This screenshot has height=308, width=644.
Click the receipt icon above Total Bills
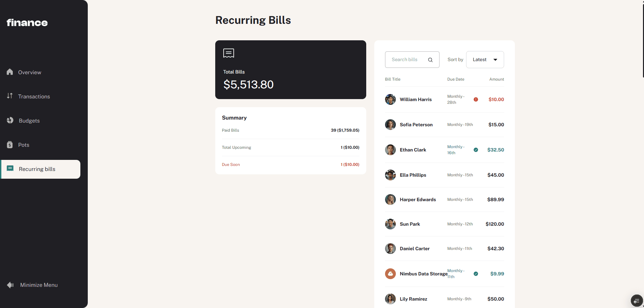pos(228,53)
